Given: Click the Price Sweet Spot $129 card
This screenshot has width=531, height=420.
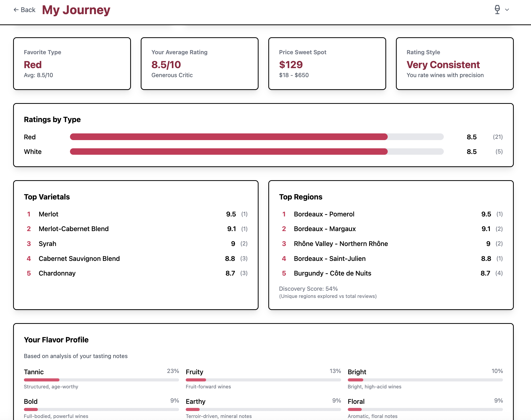Looking at the screenshot, I should 327,63.
